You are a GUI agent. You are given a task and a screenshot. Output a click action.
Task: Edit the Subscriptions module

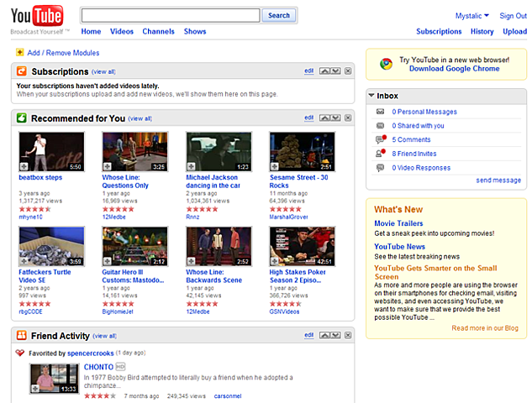[x=308, y=71]
